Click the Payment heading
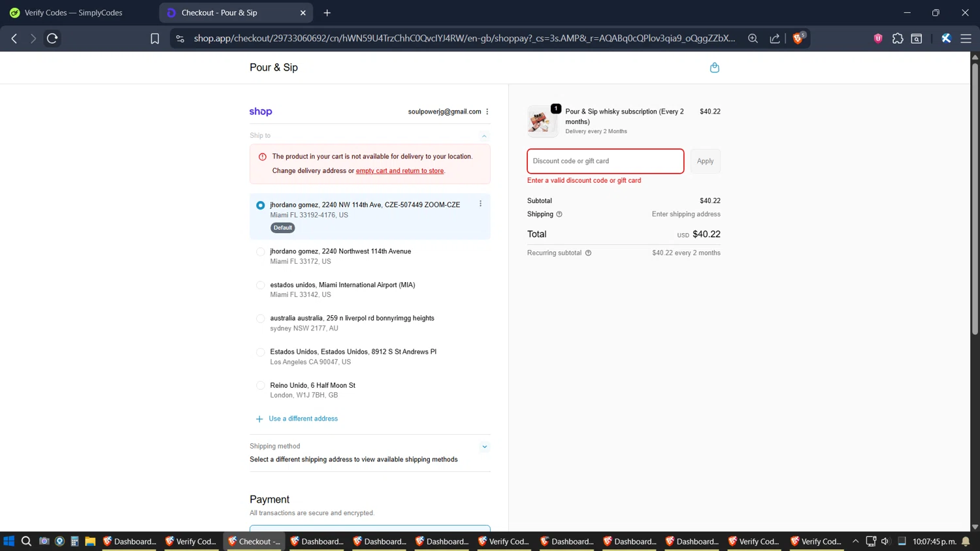The width and height of the screenshot is (980, 551). 269,499
